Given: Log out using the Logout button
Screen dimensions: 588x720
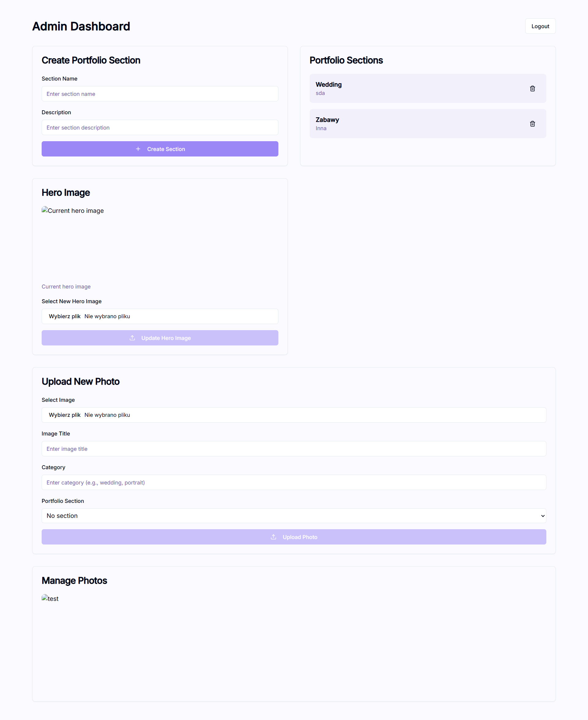Looking at the screenshot, I should pos(540,26).
